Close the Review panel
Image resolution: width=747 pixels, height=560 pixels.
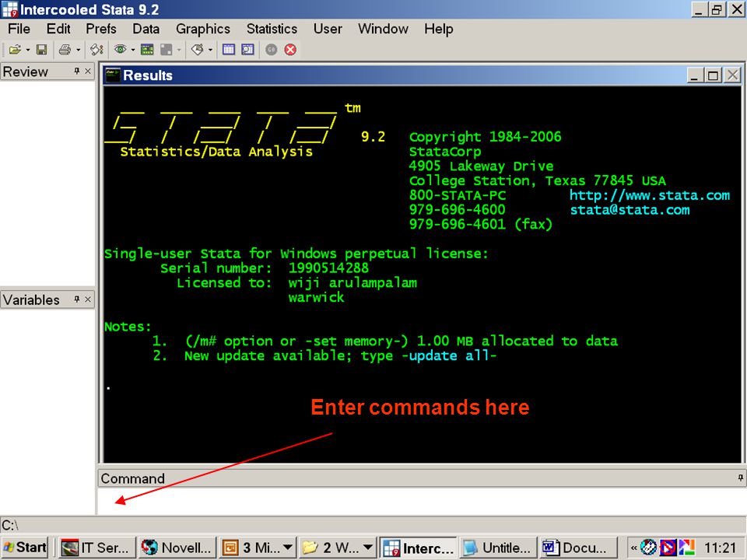(x=88, y=71)
